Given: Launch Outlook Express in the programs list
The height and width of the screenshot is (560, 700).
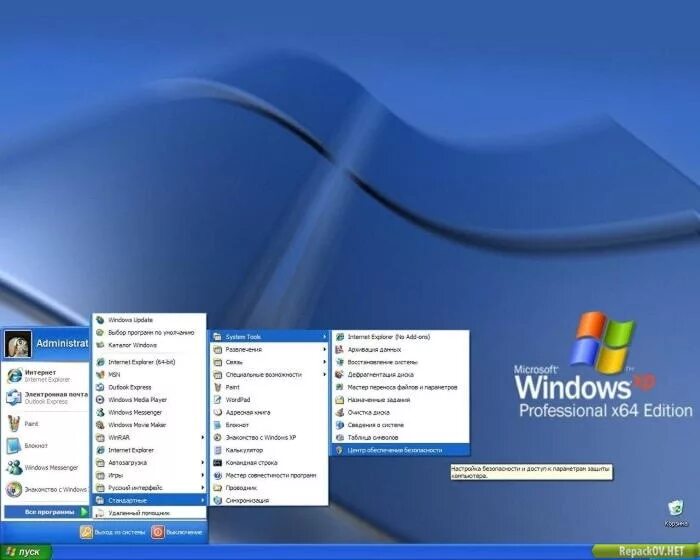Looking at the screenshot, I should 149,387.
